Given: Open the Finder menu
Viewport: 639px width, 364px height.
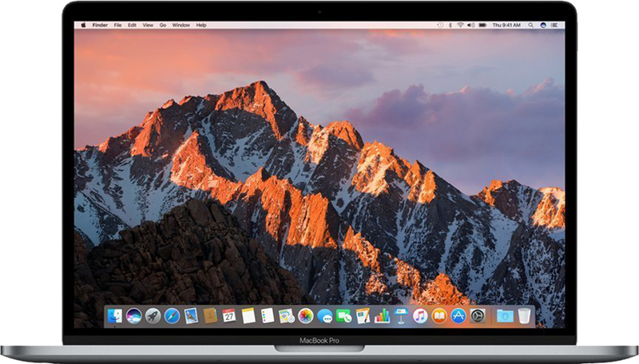Looking at the screenshot, I should 100,25.
